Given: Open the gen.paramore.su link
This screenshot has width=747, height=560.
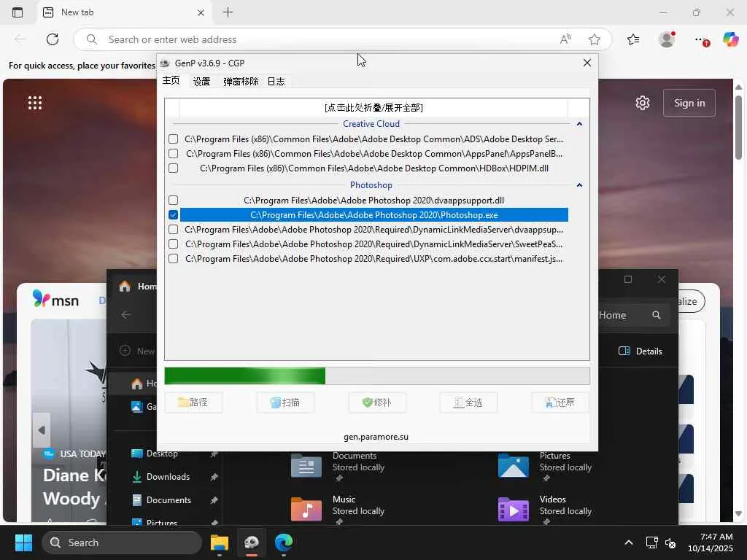Looking at the screenshot, I should pos(376,437).
